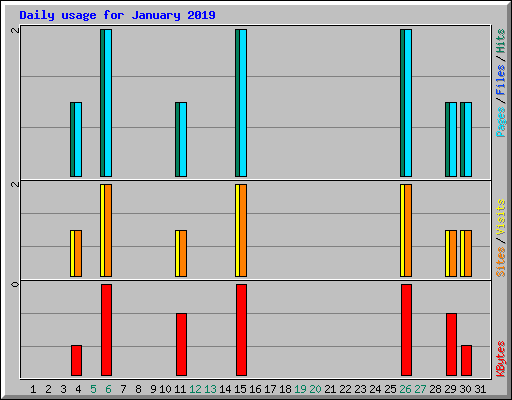Click the Files legend label
Screen dimensions: 512x400
[x=501, y=80]
